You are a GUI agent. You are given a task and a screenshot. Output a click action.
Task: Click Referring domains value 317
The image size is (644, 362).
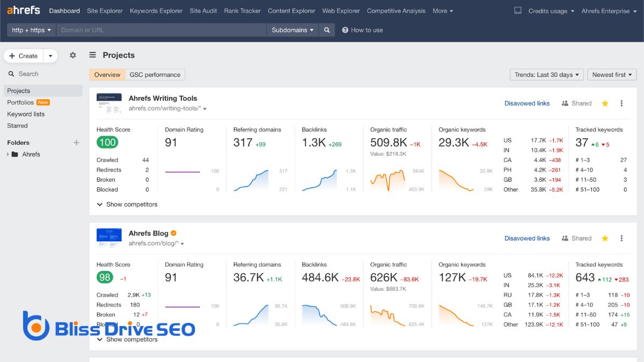243,142
